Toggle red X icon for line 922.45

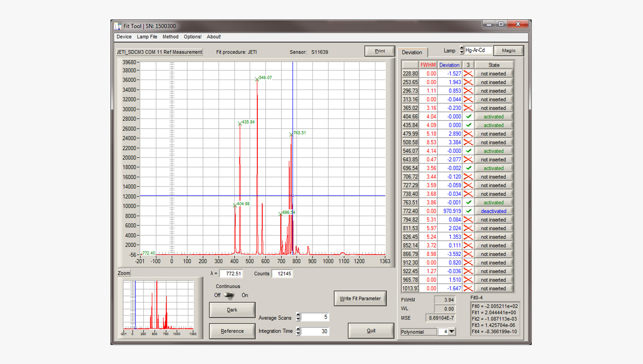pos(468,271)
